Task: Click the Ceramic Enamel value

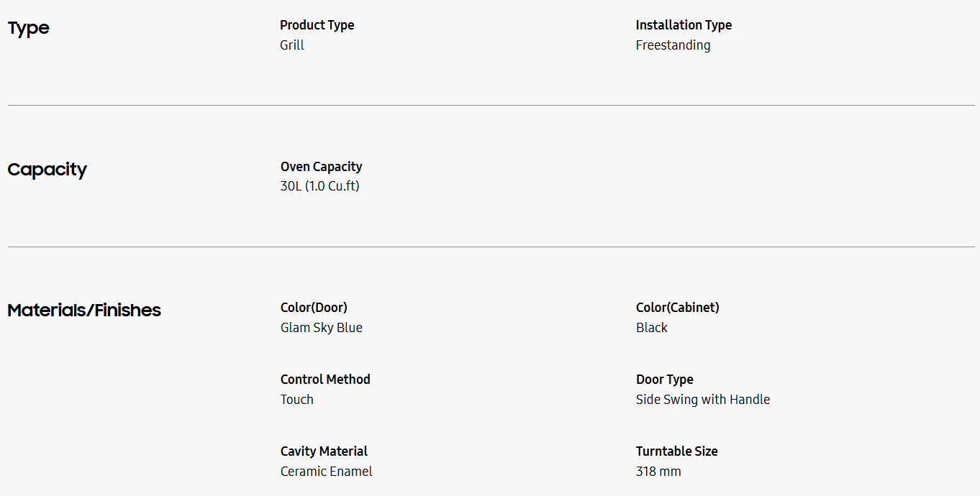Action: pos(326,472)
